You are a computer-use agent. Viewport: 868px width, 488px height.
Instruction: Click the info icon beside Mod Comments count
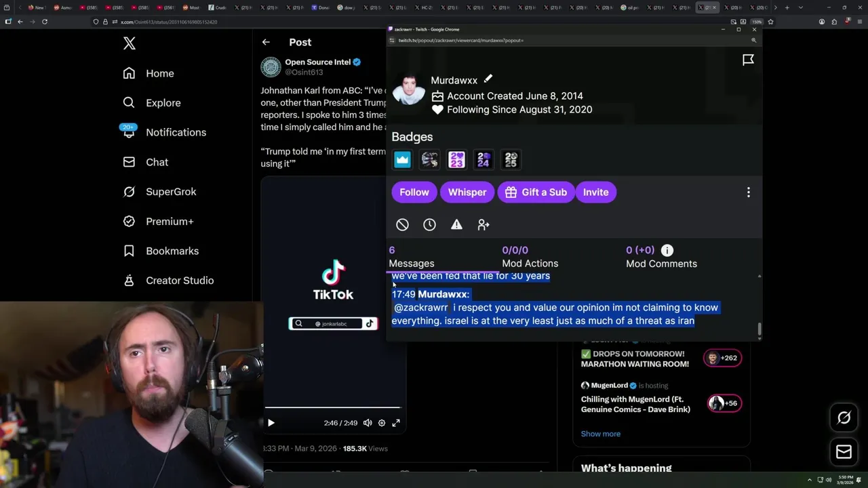[667, 250]
